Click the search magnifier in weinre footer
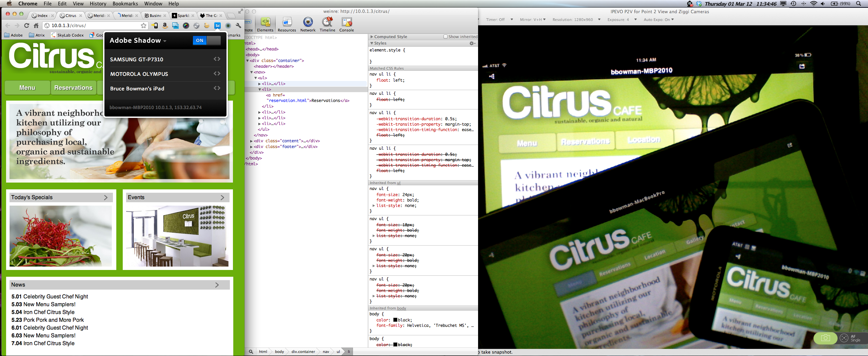 251,352
